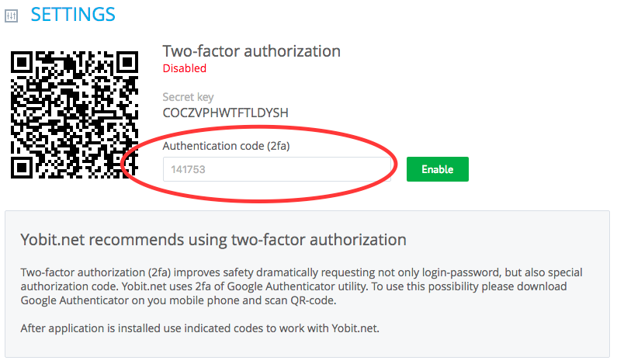Focus the Authentication code input field
617x364 pixels.
[276, 169]
